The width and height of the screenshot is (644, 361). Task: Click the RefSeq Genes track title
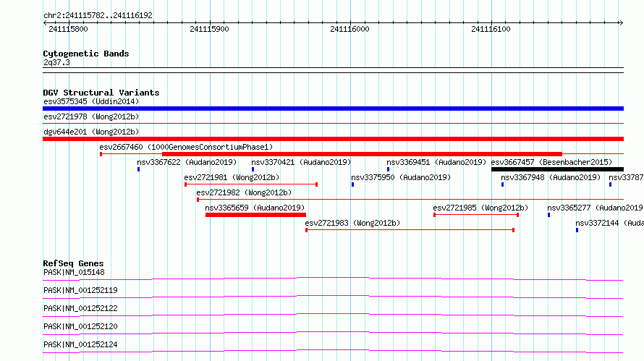pos(73,263)
